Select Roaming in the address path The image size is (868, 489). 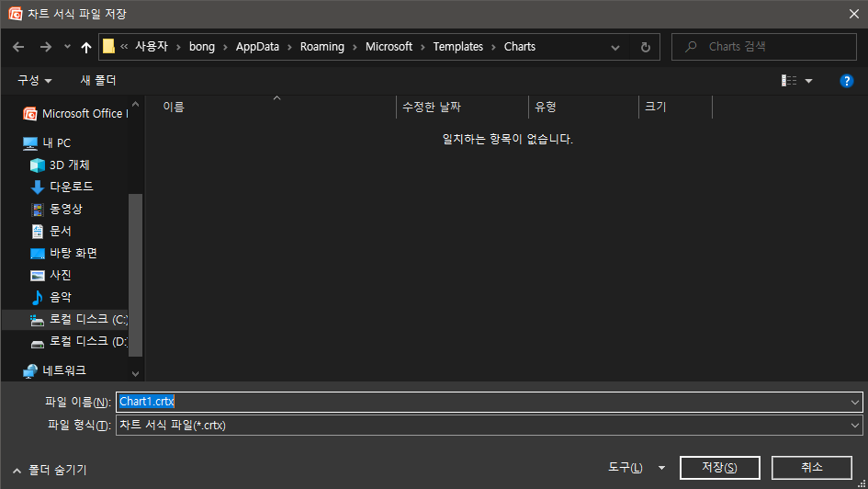click(x=322, y=47)
